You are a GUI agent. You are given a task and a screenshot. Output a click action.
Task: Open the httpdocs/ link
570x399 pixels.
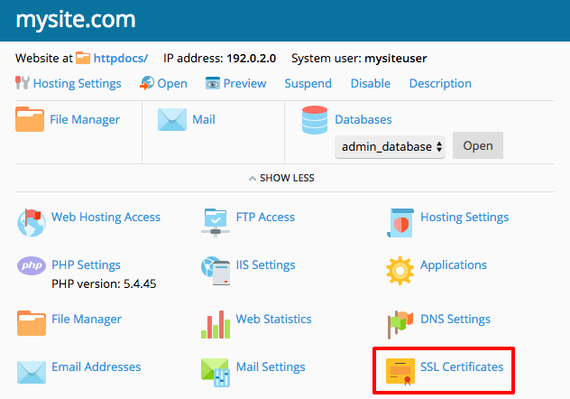(121, 58)
